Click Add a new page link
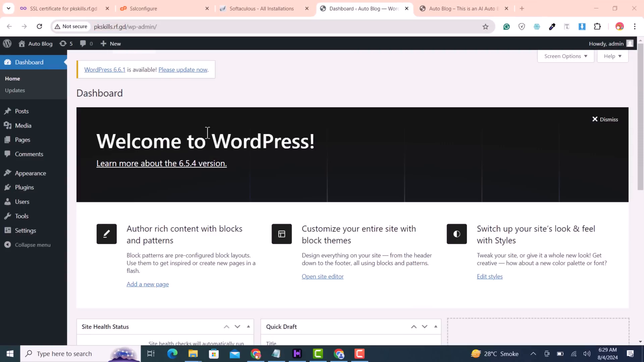Screen dimensions: 644x362 (x=148, y=284)
